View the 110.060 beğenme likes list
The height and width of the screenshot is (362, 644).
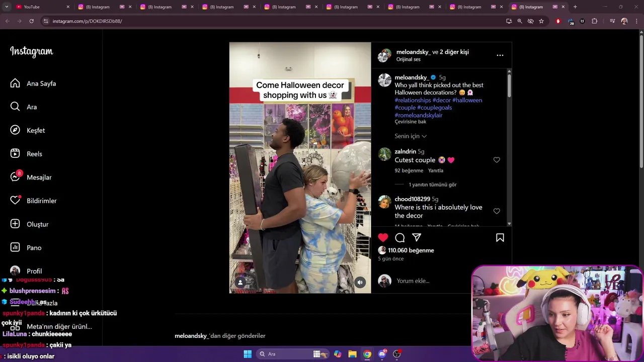411,250
